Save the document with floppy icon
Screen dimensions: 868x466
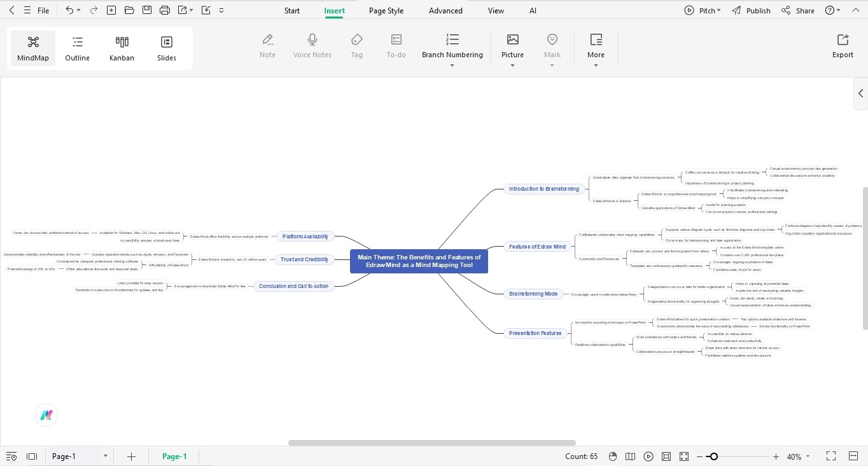pyautogui.click(x=147, y=10)
